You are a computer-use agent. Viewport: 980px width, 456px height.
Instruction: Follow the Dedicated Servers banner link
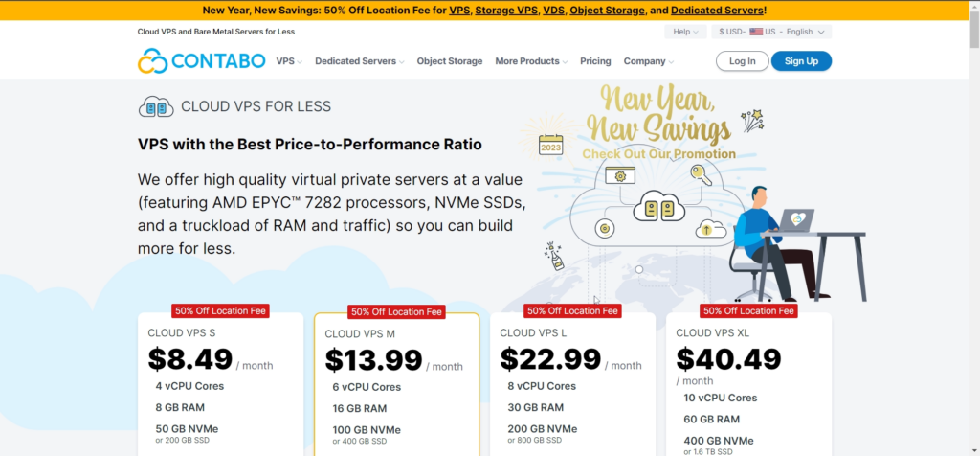click(717, 10)
